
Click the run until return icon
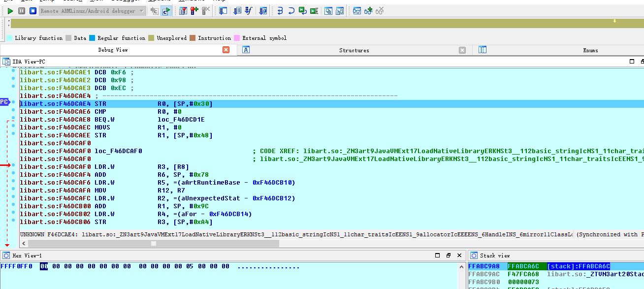pos(302,11)
